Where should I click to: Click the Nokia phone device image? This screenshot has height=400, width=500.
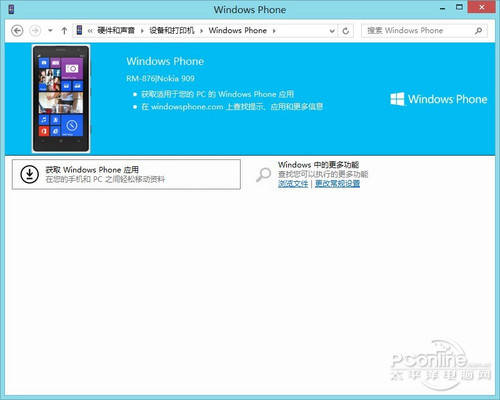(x=61, y=99)
